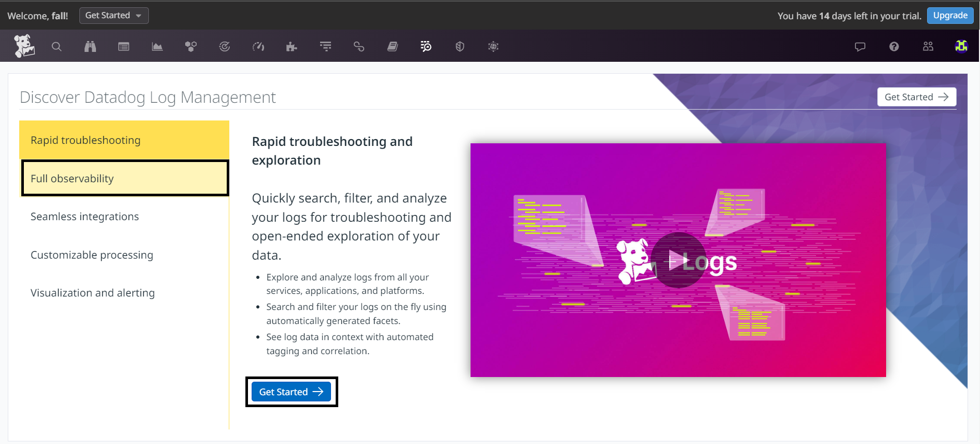Screen dimensions: 980x444
Task: Select the Full observability tab
Action: coord(125,178)
